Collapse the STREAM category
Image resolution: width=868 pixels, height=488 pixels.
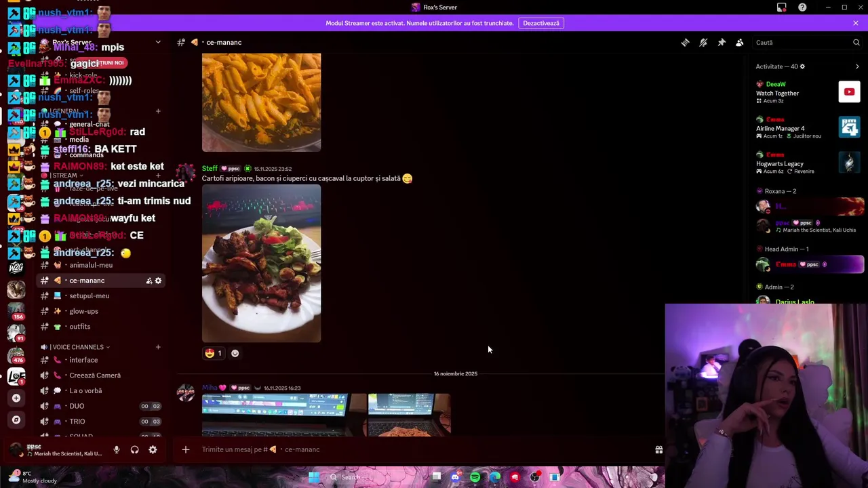[66, 176]
